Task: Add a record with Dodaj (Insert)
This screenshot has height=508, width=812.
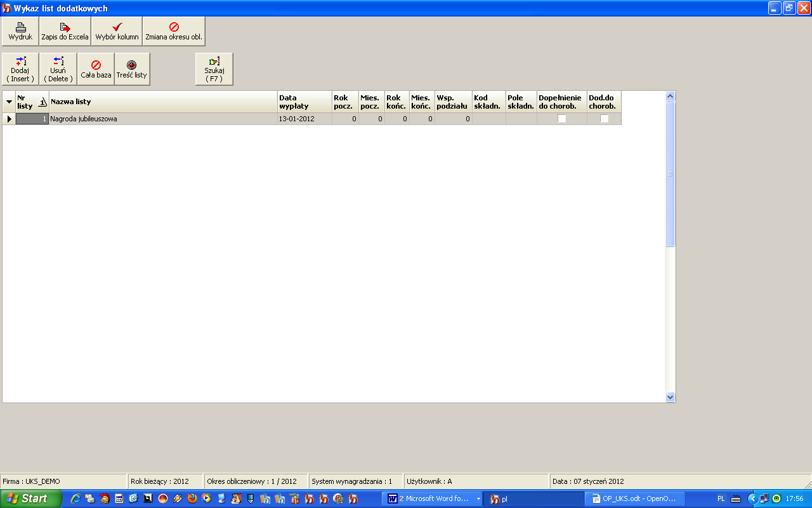Action: coord(20,69)
